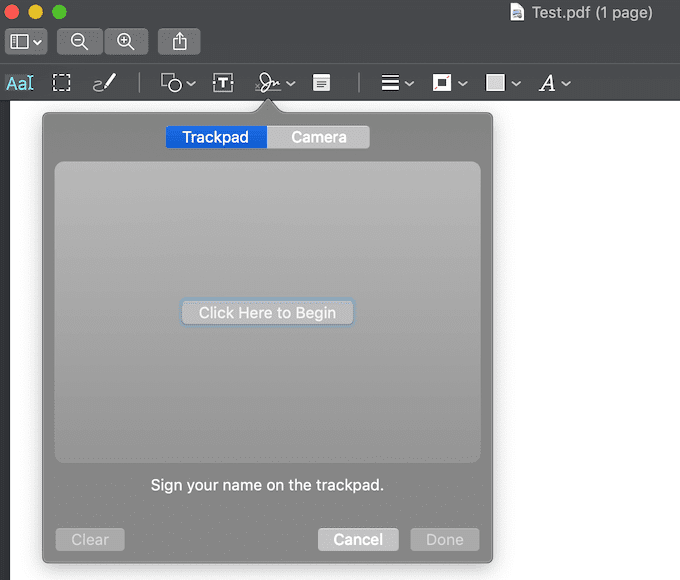The height and width of the screenshot is (580, 680).
Task: Expand the Shape Style dropdown arrow
Action: pos(409,83)
